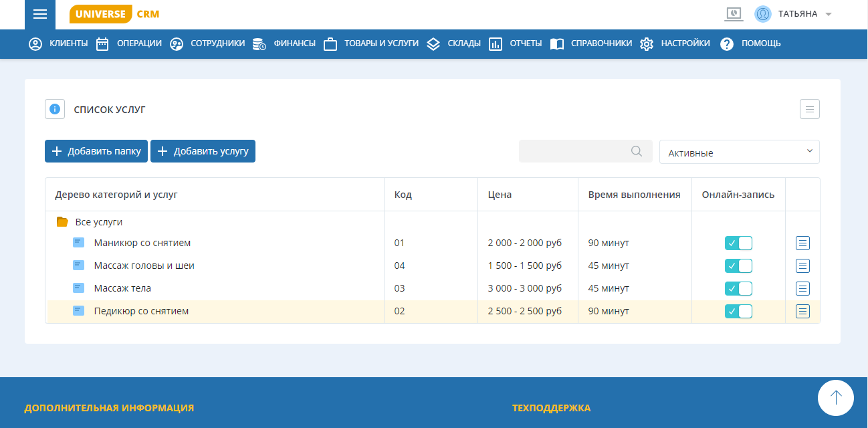This screenshot has height=428, width=868.
Task: Open the Активные status filter dropdown
Action: [x=739, y=152]
